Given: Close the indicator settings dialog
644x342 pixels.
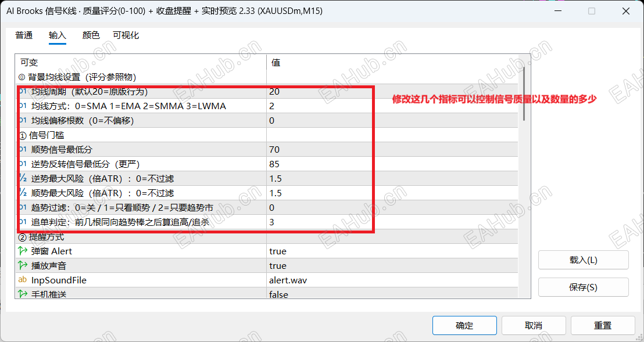Looking at the screenshot, I should [626, 11].
